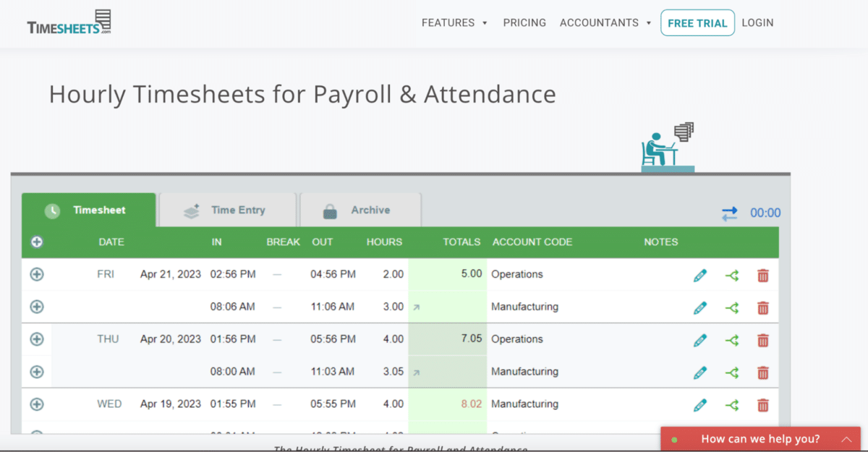
Task: Click plus icon on the 08:00 AM row
Action: [37, 372]
